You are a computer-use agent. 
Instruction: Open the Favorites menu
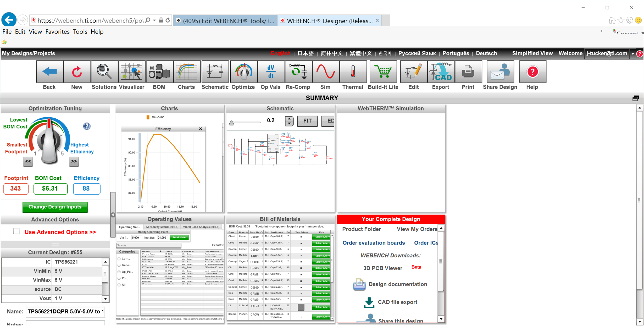click(x=57, y=32)
